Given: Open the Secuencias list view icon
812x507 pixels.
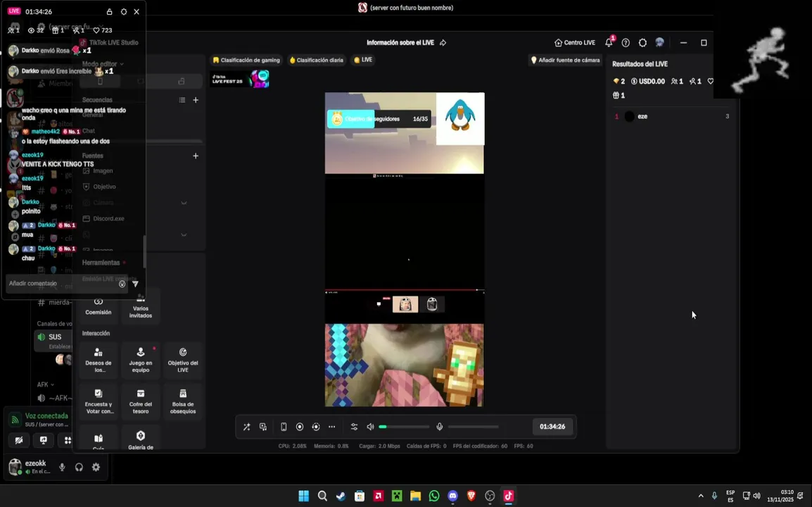Looking at the screenshot, I should pos(182,100).
